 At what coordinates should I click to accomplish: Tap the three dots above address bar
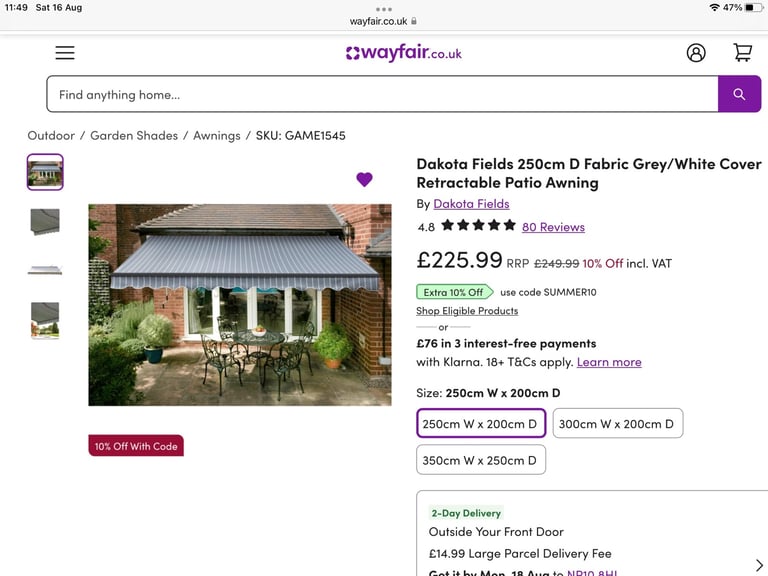[x=384, y=9]
